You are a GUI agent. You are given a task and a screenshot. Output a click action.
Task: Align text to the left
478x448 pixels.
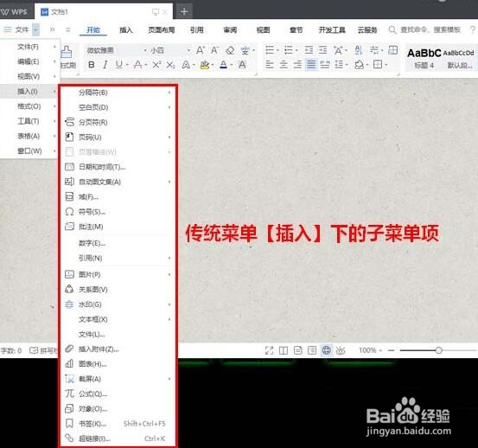(x=270, y=65)
